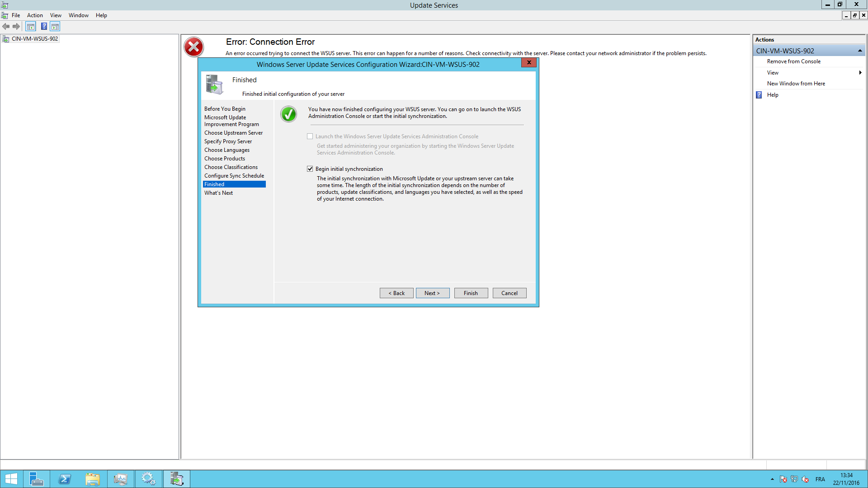
Task: Click the Forward navigation arrow in toolbar
Action: (x=16, y=27)
